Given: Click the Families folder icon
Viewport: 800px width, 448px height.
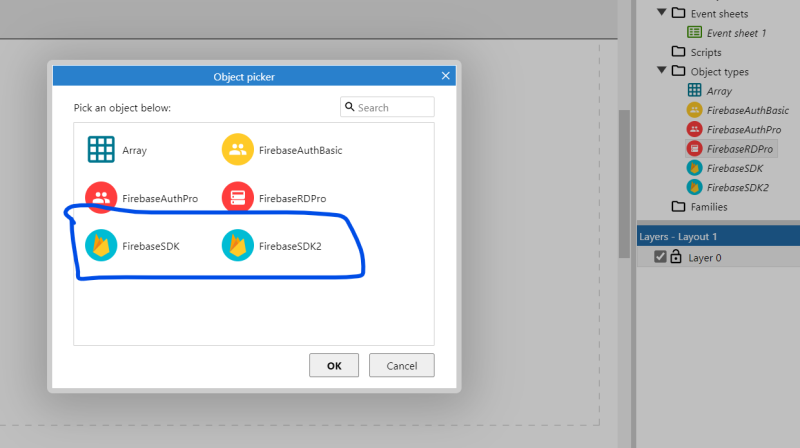Looking at the screenshot, I should (x=679, y=206).
